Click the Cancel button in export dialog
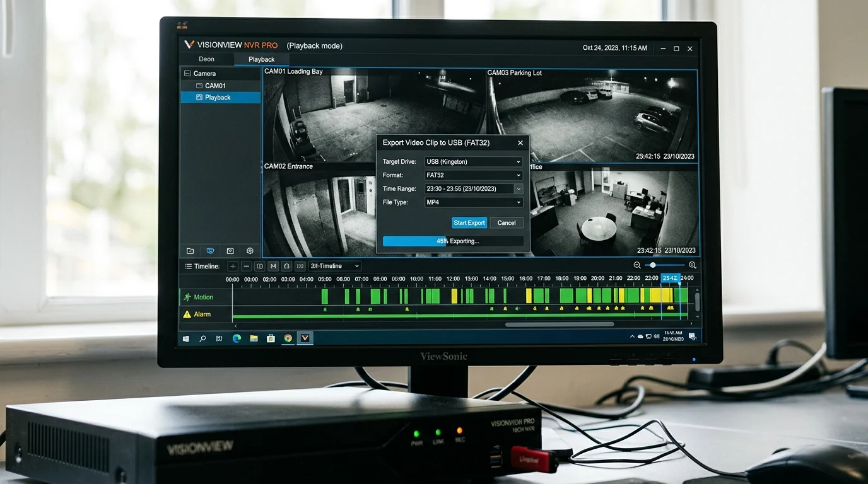 507,222
